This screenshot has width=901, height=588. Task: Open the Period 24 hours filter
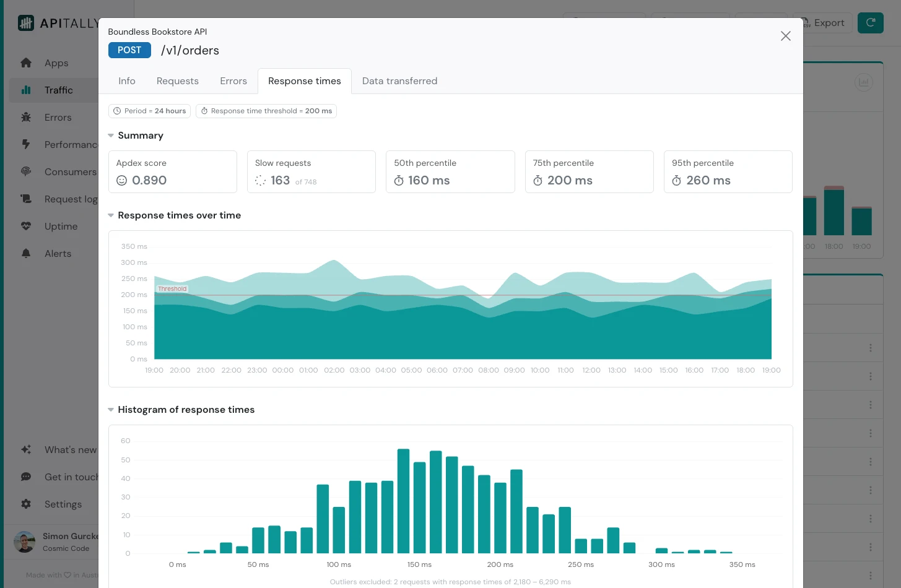click(149, 111)
